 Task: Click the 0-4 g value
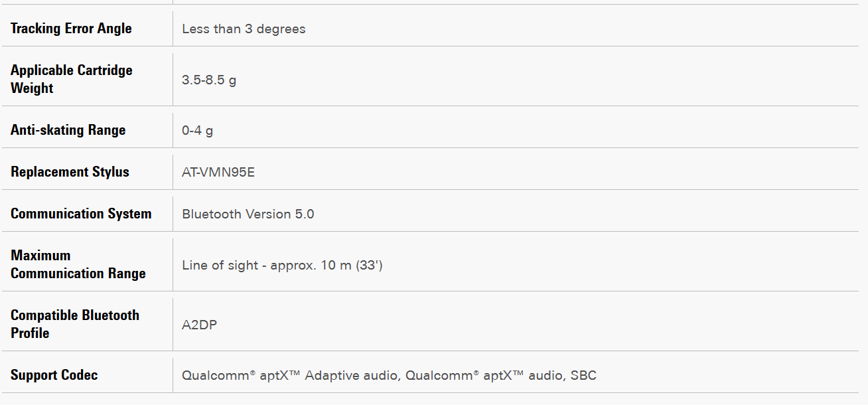click(197, 131)
